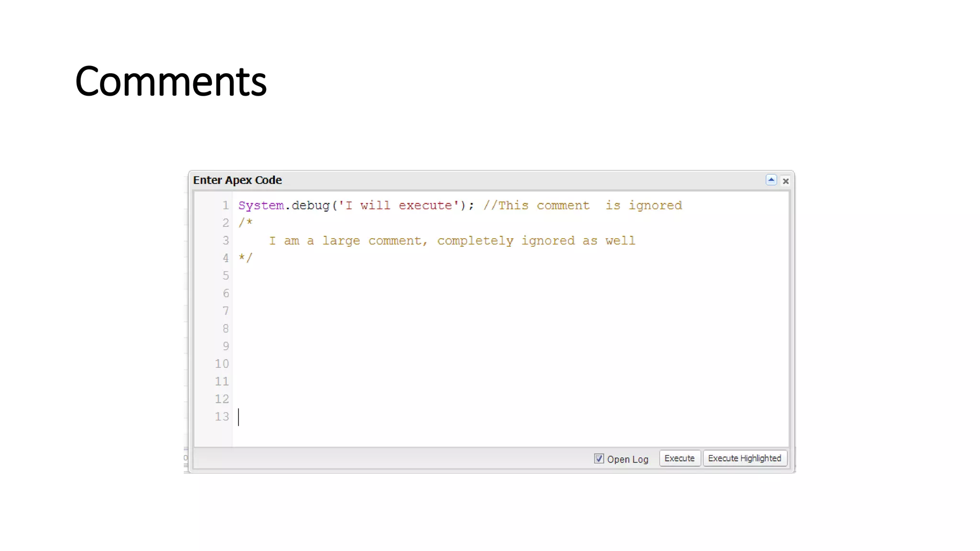The width and height of the screenshot is (980, 551).
Task: Click the 'Comments' slide heading
Action: point(171,81)
